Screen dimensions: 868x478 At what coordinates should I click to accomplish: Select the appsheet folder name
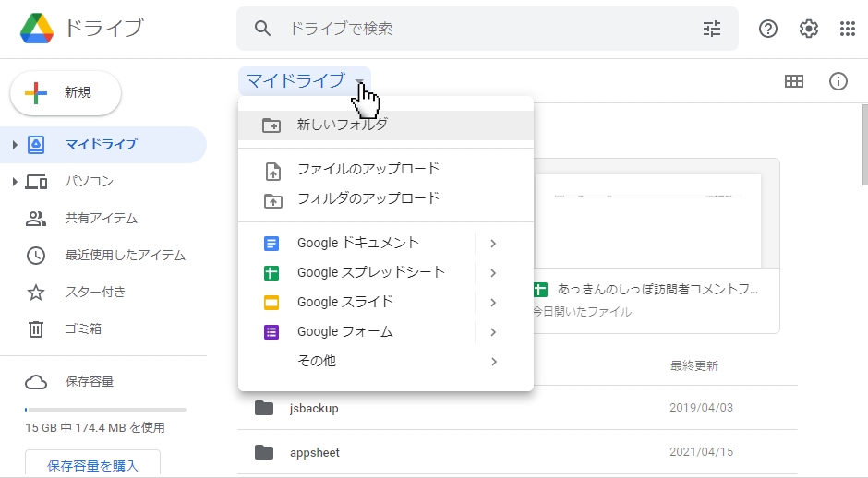point(315,452)
